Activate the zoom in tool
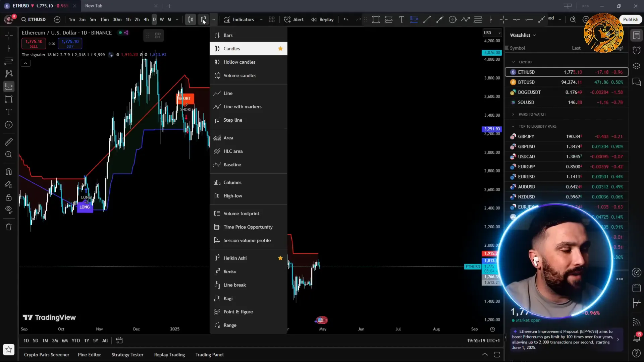 tap(9, 155)
